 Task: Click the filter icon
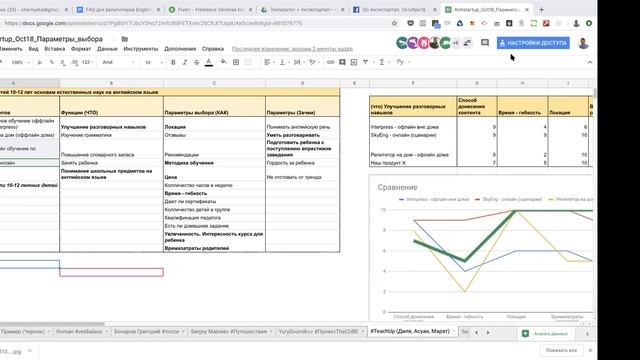[x=366, y=62]
